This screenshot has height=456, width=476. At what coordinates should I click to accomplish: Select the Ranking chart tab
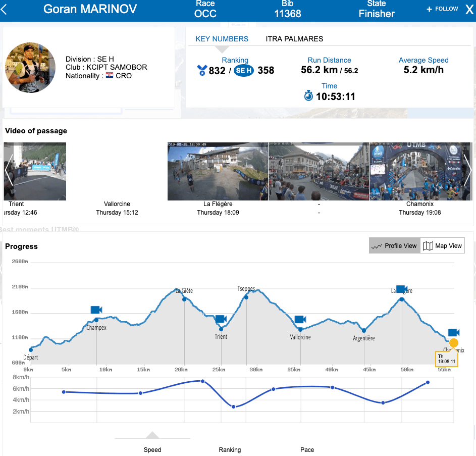[230, 449]
